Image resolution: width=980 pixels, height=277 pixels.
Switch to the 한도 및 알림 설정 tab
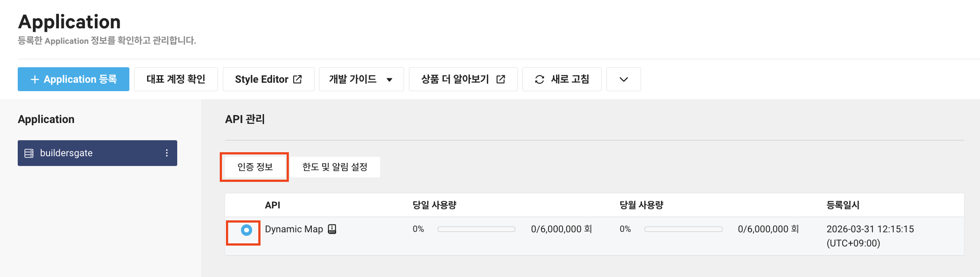pyautogui.click(x=334, y=167)
